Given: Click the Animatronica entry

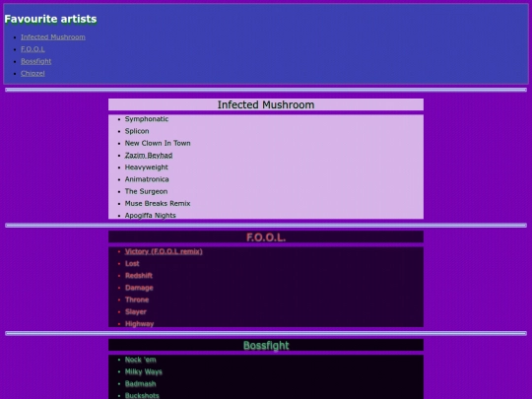Looking at the screenshot, I should [x=147, y=179].
